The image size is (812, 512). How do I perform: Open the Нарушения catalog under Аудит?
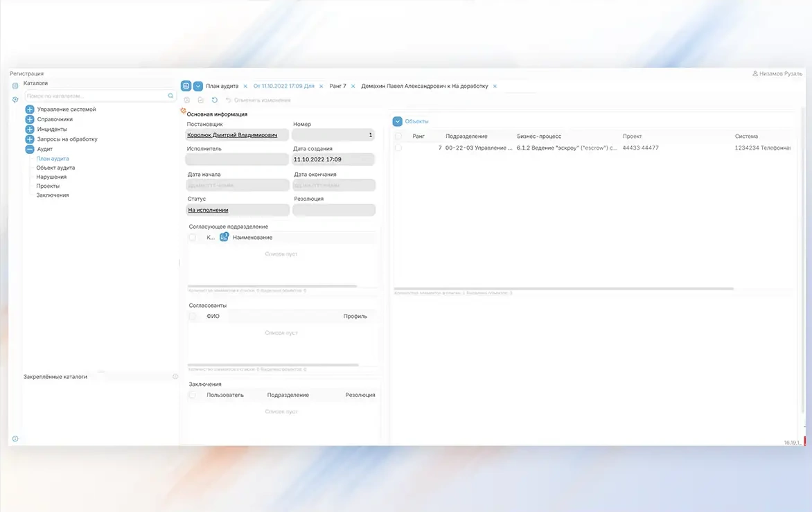tap(51, 177)
